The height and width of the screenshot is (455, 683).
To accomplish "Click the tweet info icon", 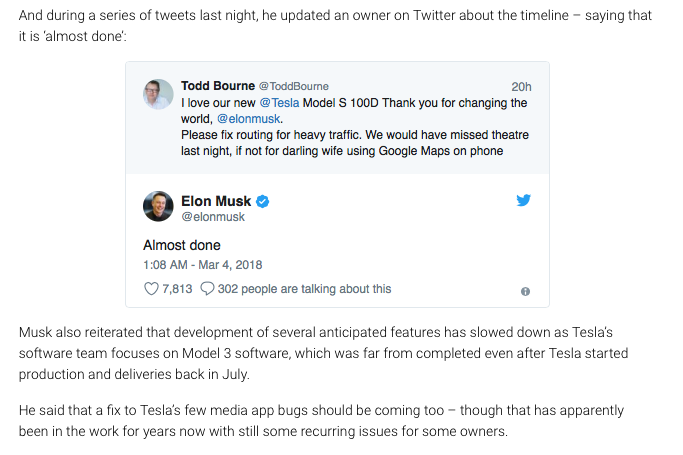I will tap(525, 291).
